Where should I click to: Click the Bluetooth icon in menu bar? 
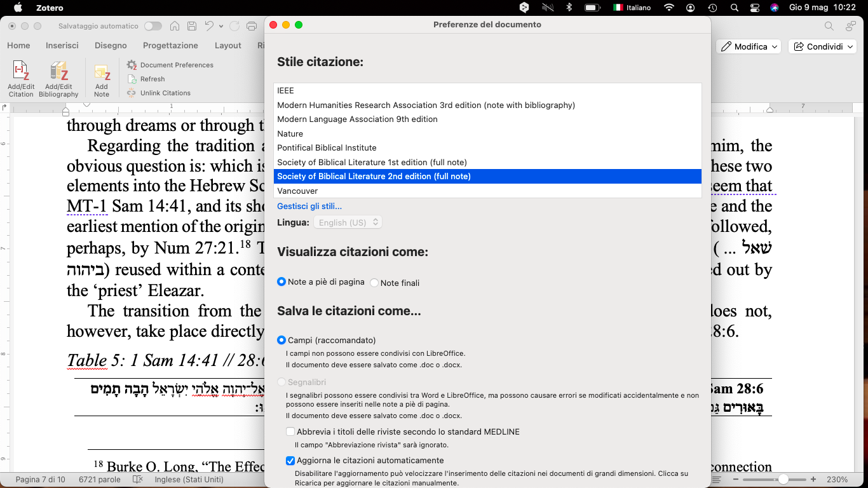point(569,8)
